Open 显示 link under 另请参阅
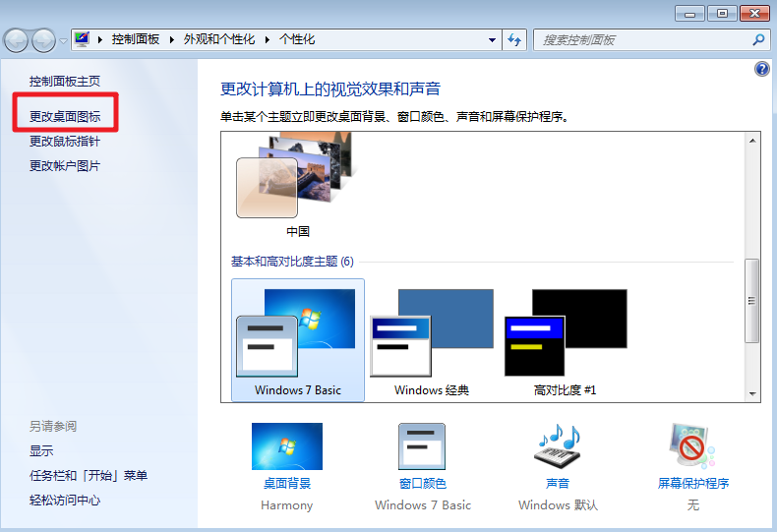Screen dimensions: 777x532 pos(41,450)
